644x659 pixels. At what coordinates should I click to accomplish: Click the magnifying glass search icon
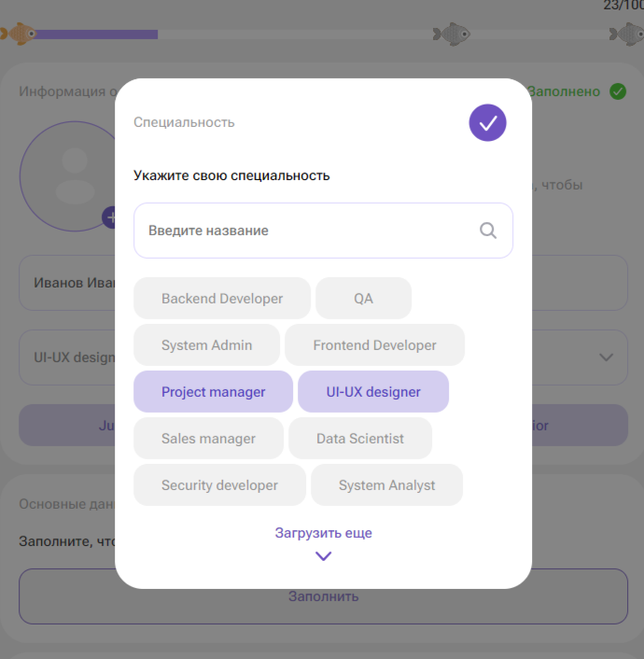click(x=488, y=231)
